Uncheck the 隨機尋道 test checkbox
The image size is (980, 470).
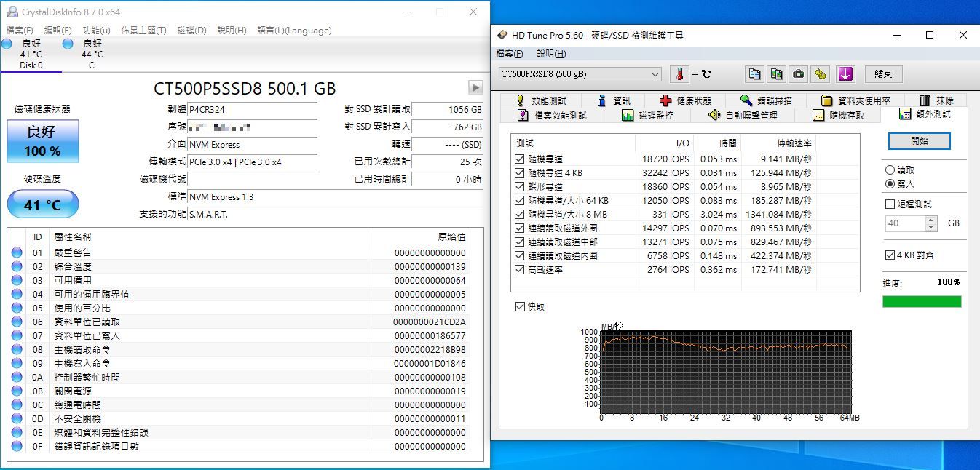pyautogui.click(x=519, y=159)
